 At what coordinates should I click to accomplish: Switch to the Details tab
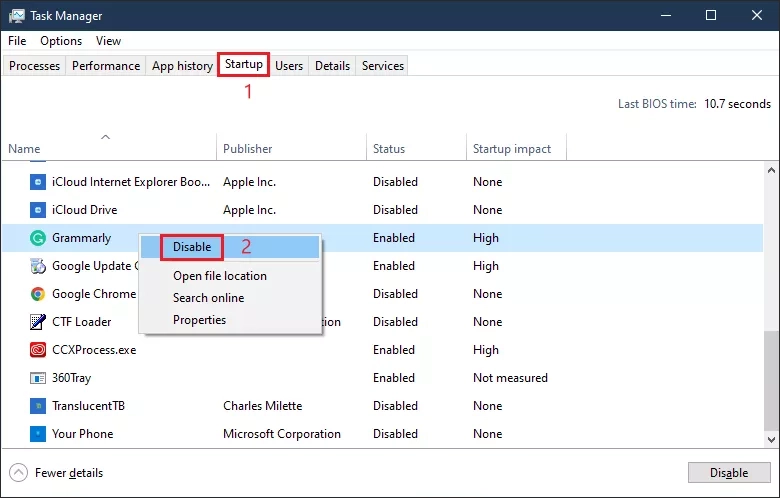[x=332, y=66]
